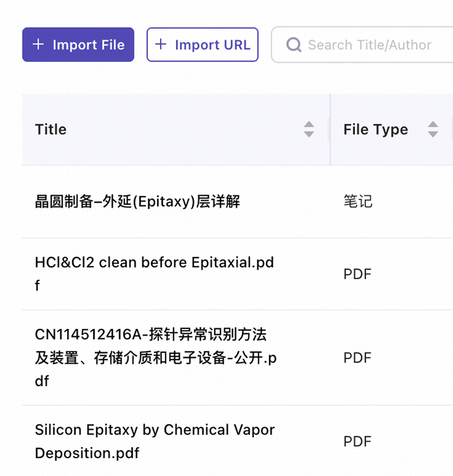Sort File Type descending with down arrow
This screenshot has width=453, height=476.
(433, 134)
